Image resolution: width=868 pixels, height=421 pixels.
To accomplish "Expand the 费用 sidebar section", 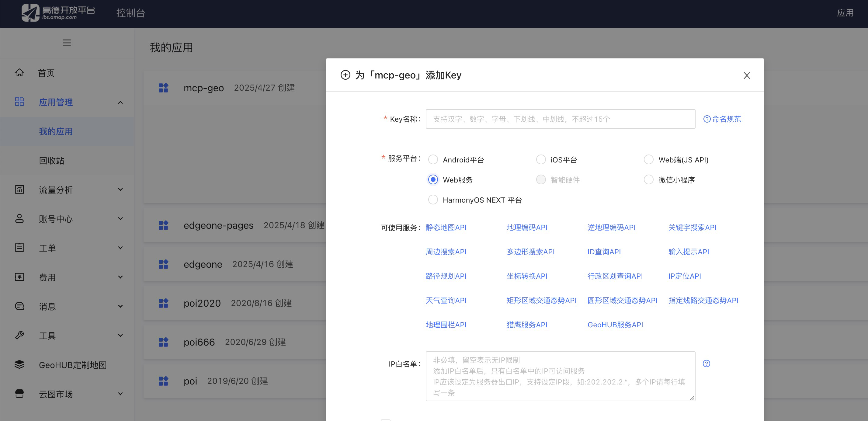I will (x=120, y=277).
